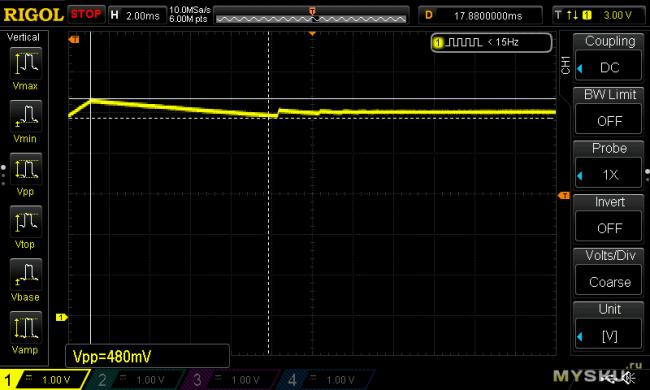Image resolution: width=650 pixels, height=390 pixels.
Task: Click the speaker sound icon
Action: click(630, 378)
